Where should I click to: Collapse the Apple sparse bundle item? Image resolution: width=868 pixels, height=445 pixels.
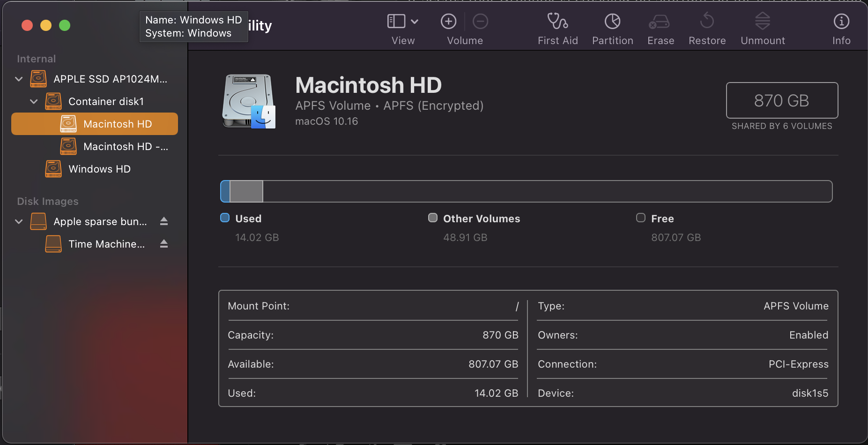19,221
